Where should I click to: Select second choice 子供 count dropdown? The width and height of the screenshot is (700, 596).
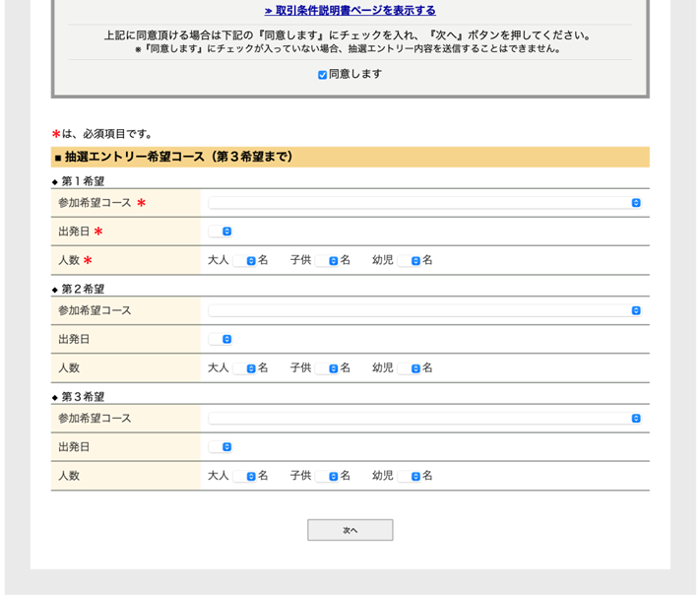pyautogui.click(x=327, y=368)
